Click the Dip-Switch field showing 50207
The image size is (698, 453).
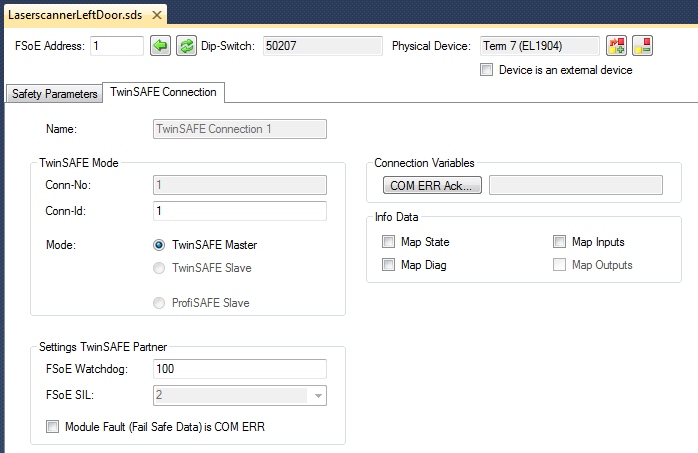click(x=323, y=46)
